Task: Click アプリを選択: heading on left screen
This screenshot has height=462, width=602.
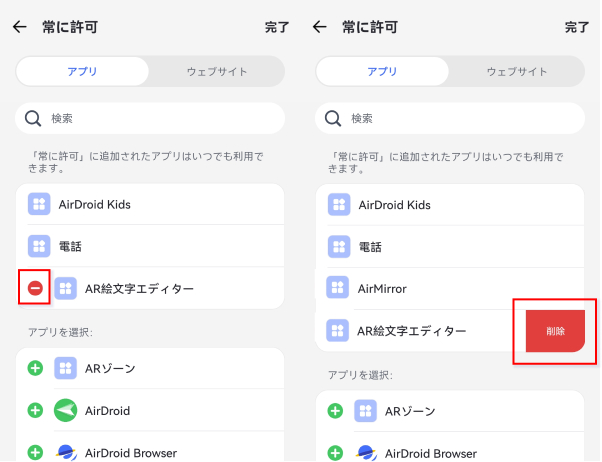Action: 60,332
